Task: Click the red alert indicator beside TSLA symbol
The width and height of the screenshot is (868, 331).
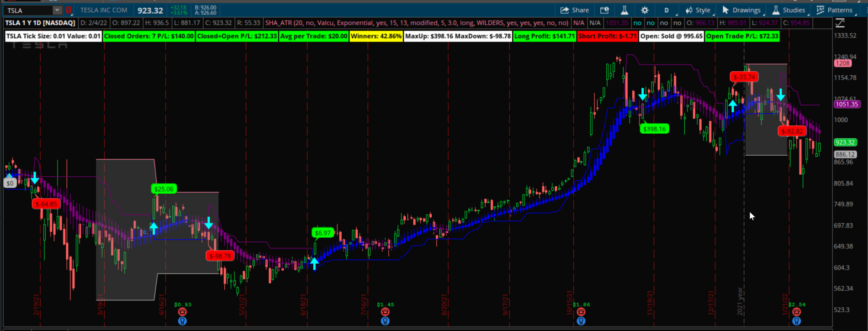Action: (69, 10)
